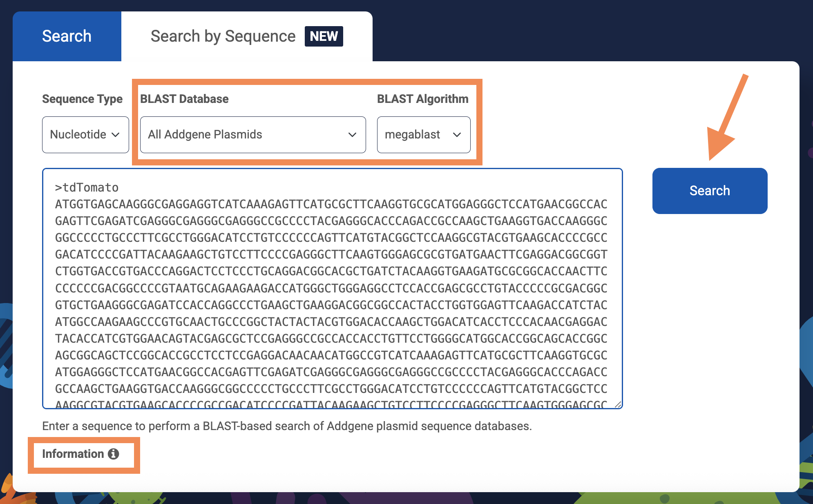Screen dimensions: 813x504
Task: Click the chevron arrow in Nucleotide selector
Action: coord(116,135)
